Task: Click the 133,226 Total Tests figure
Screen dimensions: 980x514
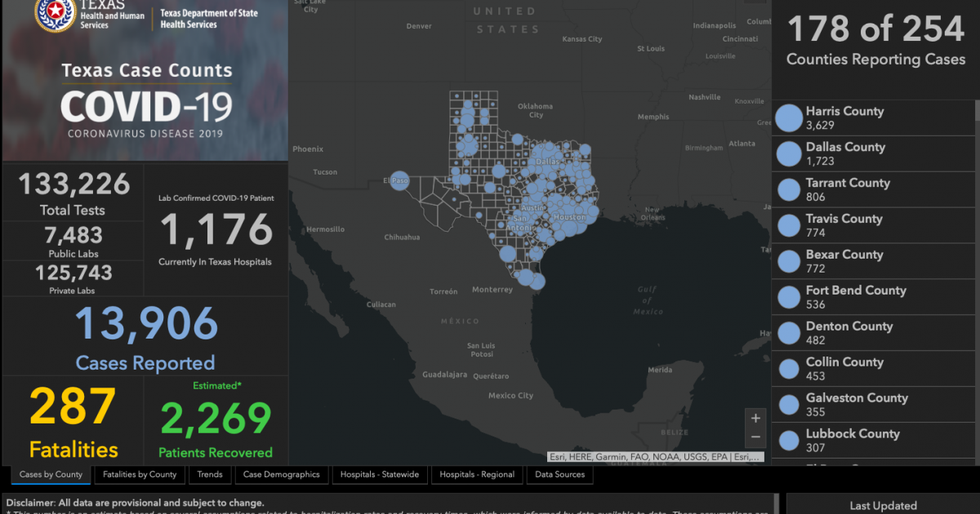Action: pos(73,184)
